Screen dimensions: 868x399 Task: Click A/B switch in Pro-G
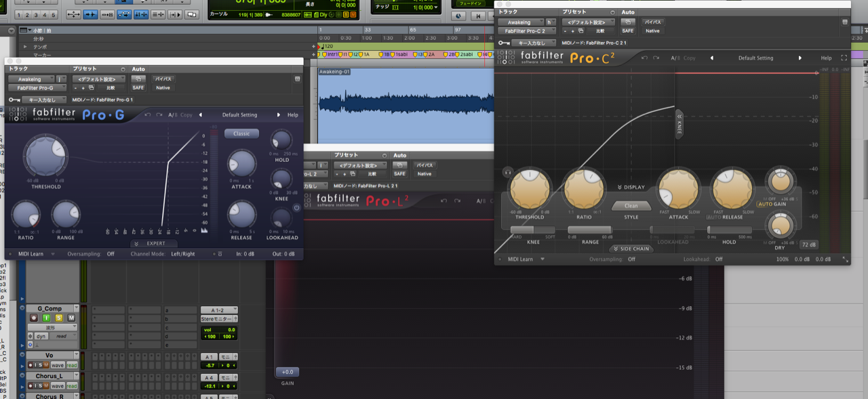(x=172, y=115)
